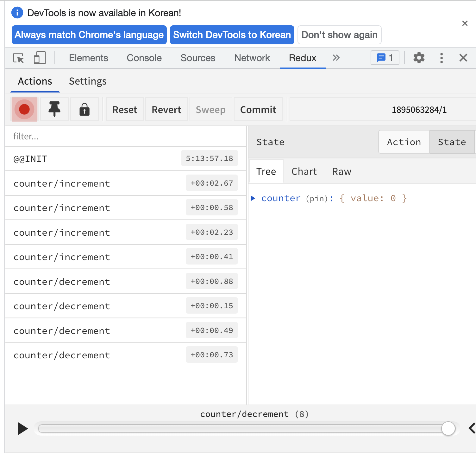This screenshot has width=476, height=453.
Task: Click the Revert button
Action: [x=166, y=110]
